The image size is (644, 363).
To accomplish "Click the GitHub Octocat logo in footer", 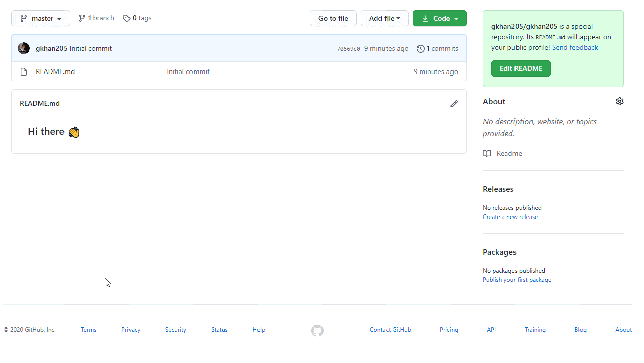I will click(x=317, y=331).
